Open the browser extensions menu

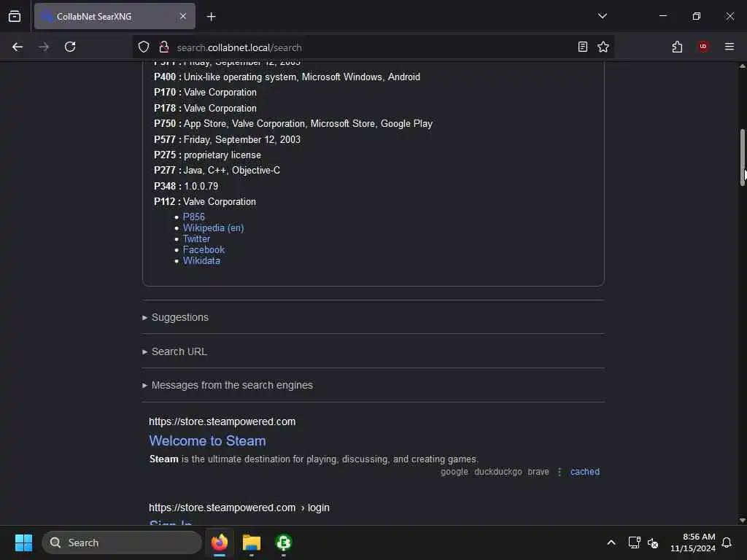(x=677, y=47)
